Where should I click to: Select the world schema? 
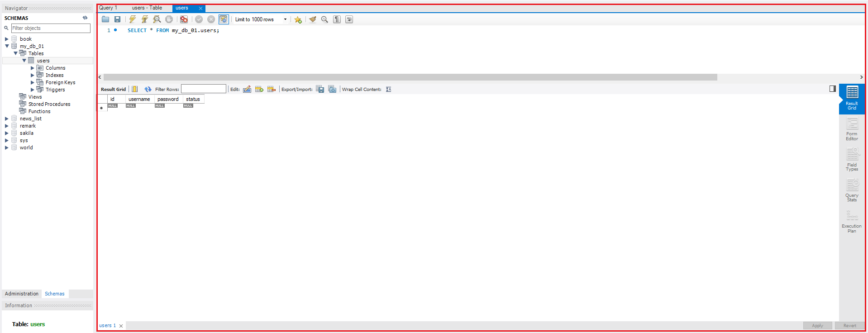(x=26, y=147)
